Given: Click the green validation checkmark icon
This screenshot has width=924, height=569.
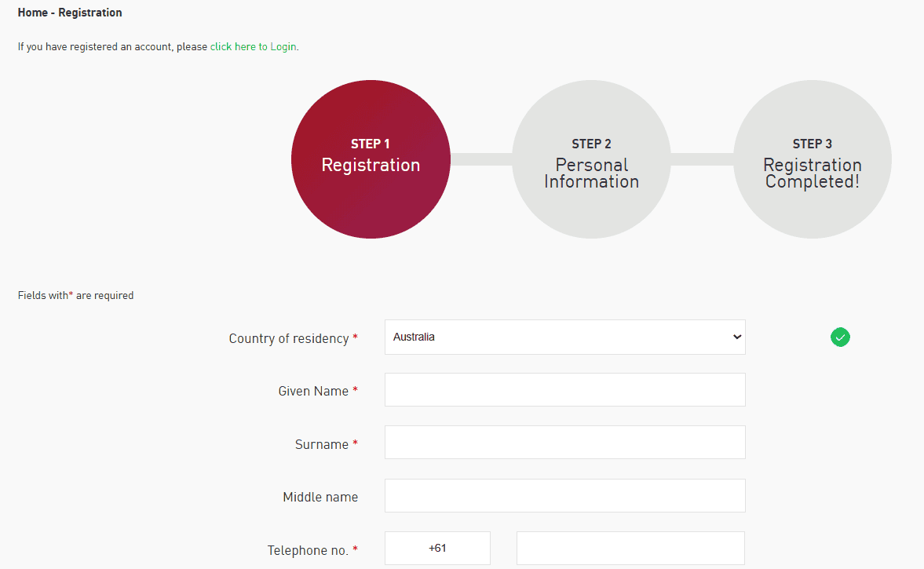Looking at the screenshot, I should [x=840, y=337].
